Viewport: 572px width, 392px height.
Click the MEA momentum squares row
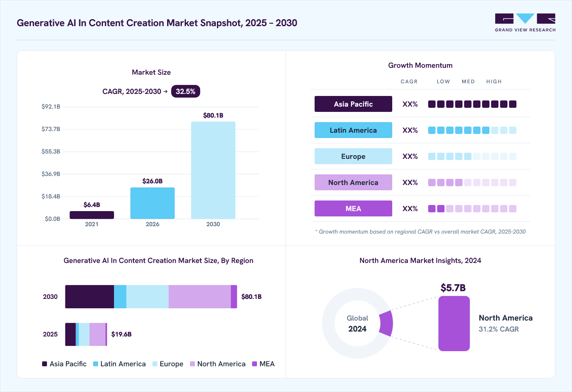click(x=472, y=209)
